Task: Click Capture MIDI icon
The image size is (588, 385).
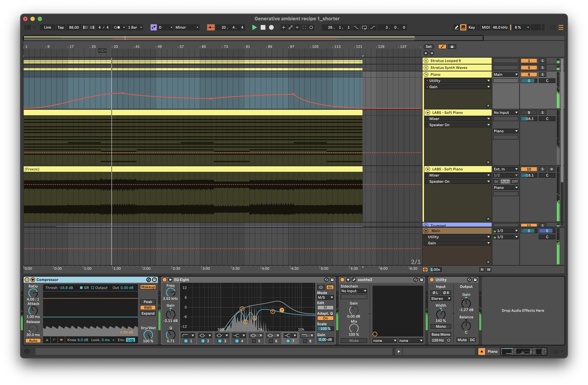Action: 304,28
